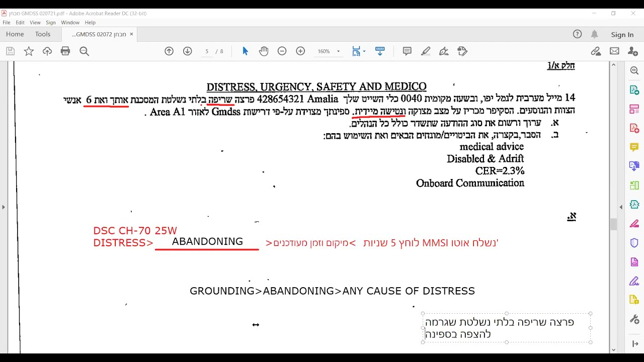
Task: Expand the right pane with bottom arrow
Action: [x=634, y=344]
